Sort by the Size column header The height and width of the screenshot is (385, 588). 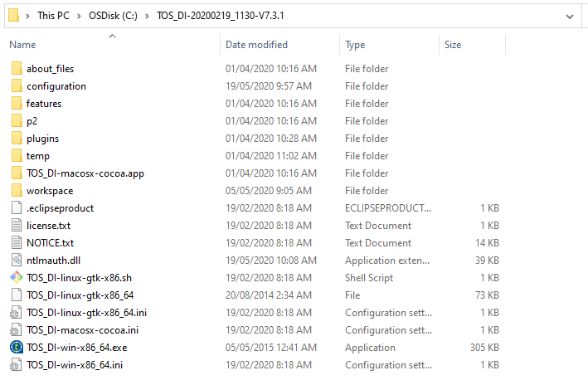click(x=453, y=45)
